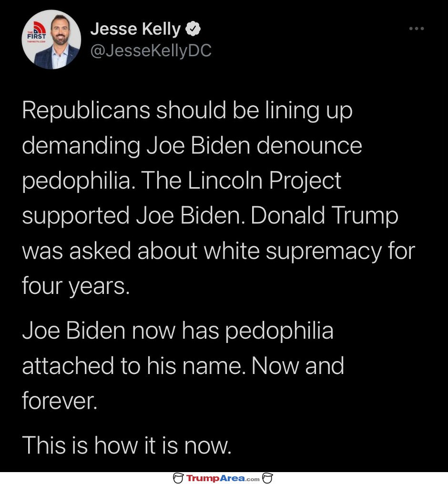Click "demanding Joe Biden denounce" line
The width and height of the screenshot is (448, 484).
[192, 146]
